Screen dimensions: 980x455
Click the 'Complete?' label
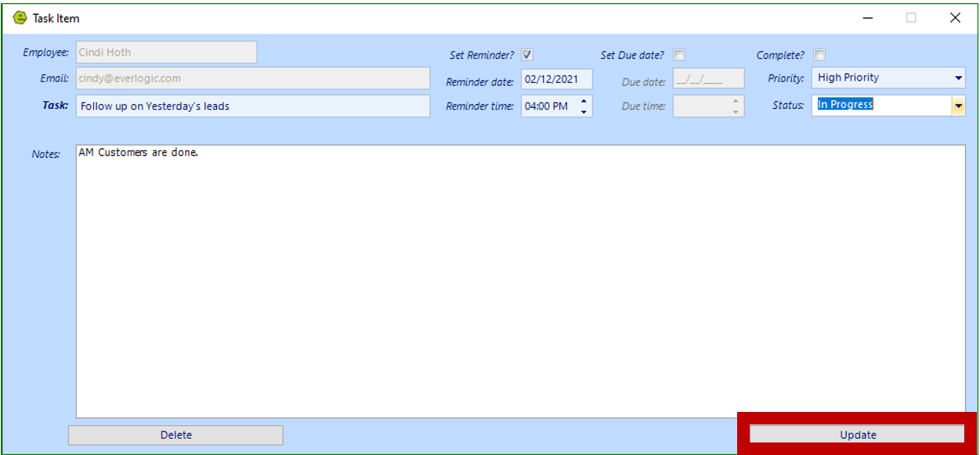pyautogui.click(x=780, y=56)
